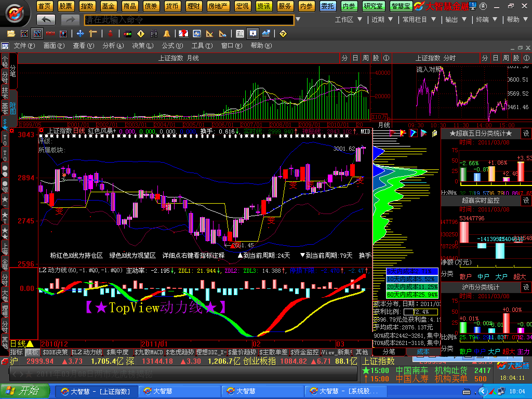Click the yellow building icon in cost panel
Image resolution: width=532 pixels, height=399 pixels.
point(434,134)
